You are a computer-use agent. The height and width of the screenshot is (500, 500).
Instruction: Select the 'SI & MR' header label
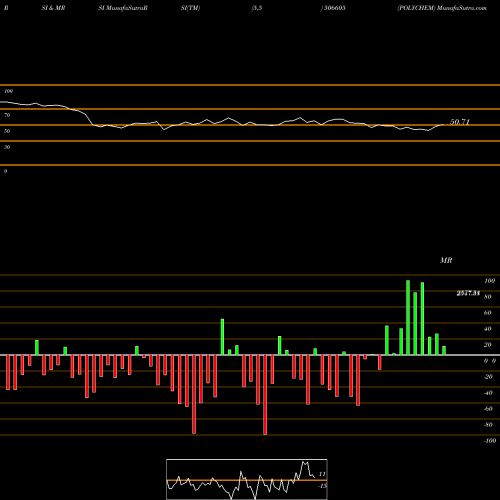[53, 8]
